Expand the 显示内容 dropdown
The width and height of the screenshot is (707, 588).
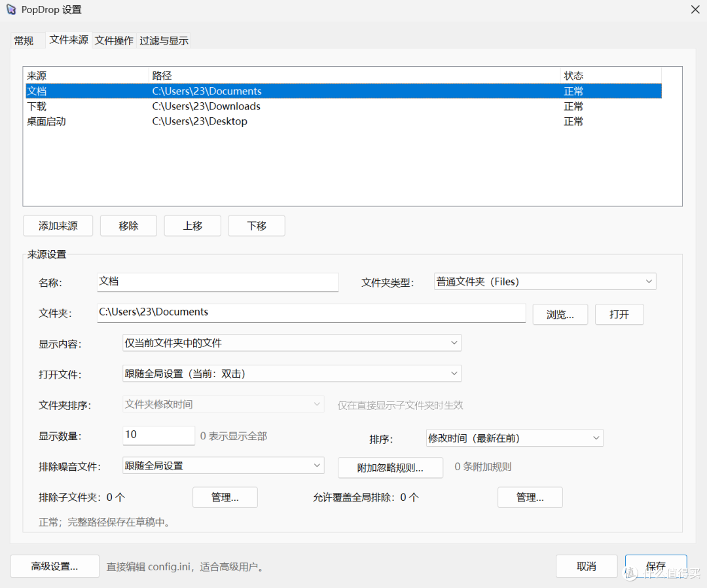(x=292, y=343)
